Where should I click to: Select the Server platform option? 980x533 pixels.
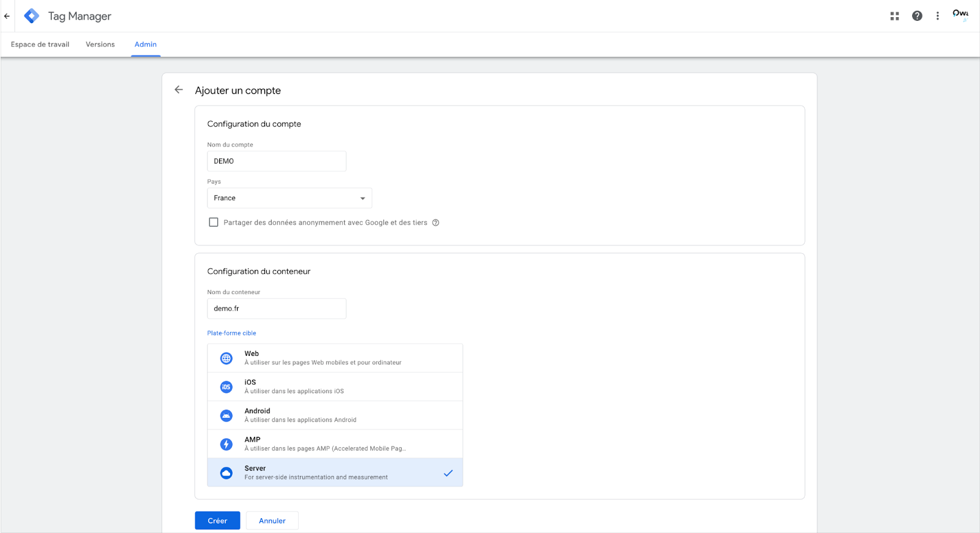pyautogui.click(x=335, y=472)
